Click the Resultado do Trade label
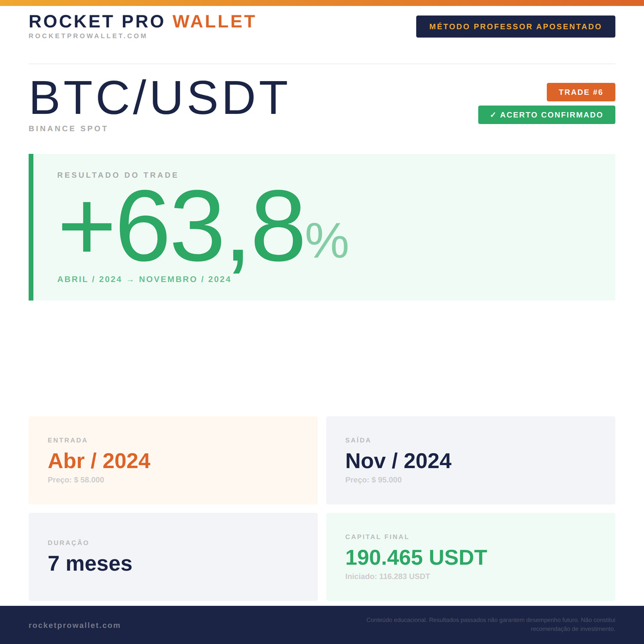 [x=118, y=175]
